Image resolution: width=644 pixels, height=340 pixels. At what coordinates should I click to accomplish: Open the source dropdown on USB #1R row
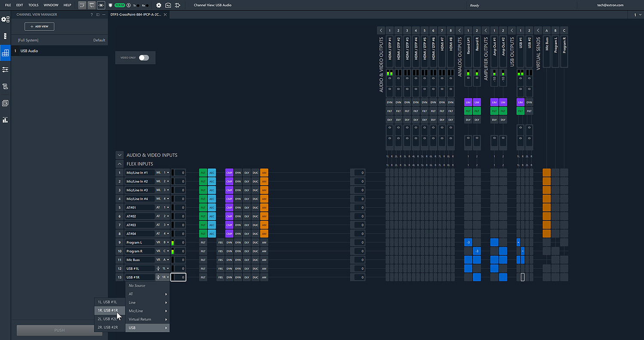(x=164, y=277)
